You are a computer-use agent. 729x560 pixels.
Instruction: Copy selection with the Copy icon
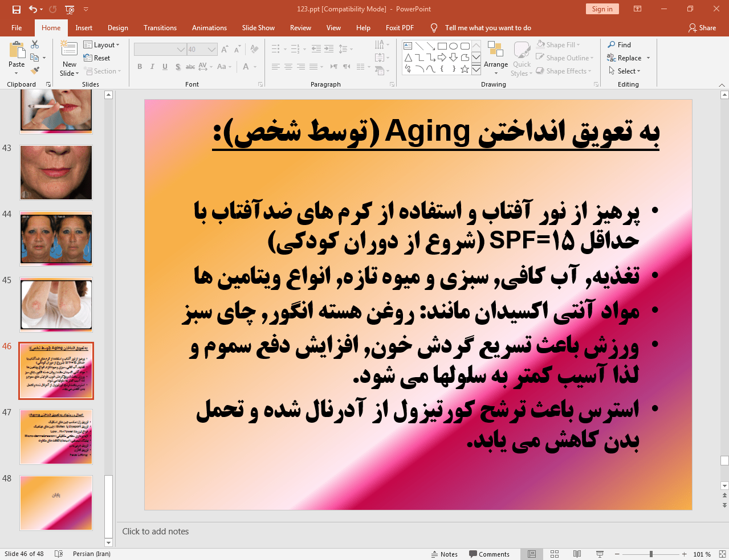tap(35, 58)
